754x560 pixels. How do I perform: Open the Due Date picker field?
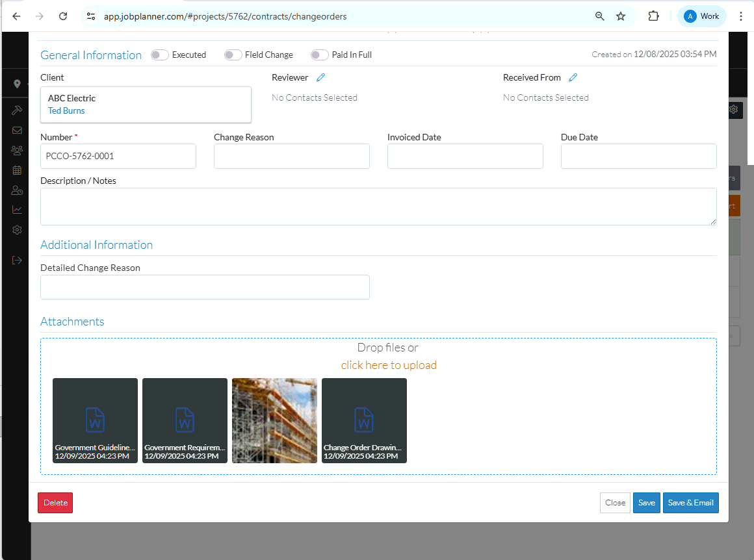click(x=638, y=157)
